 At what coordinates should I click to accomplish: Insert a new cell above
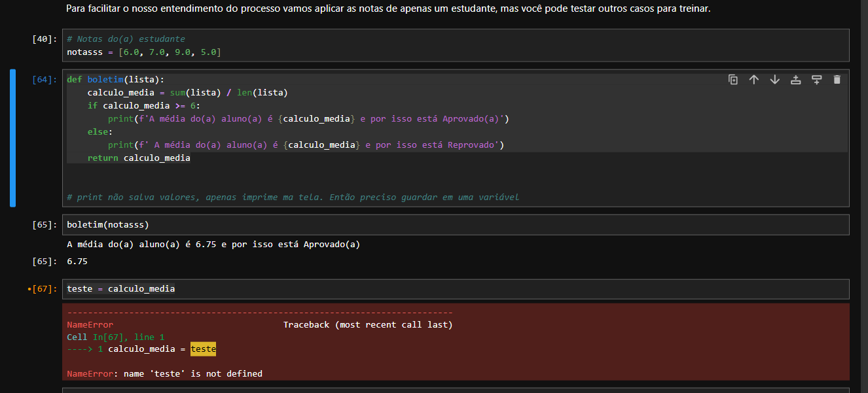click(x=796, y=80)
